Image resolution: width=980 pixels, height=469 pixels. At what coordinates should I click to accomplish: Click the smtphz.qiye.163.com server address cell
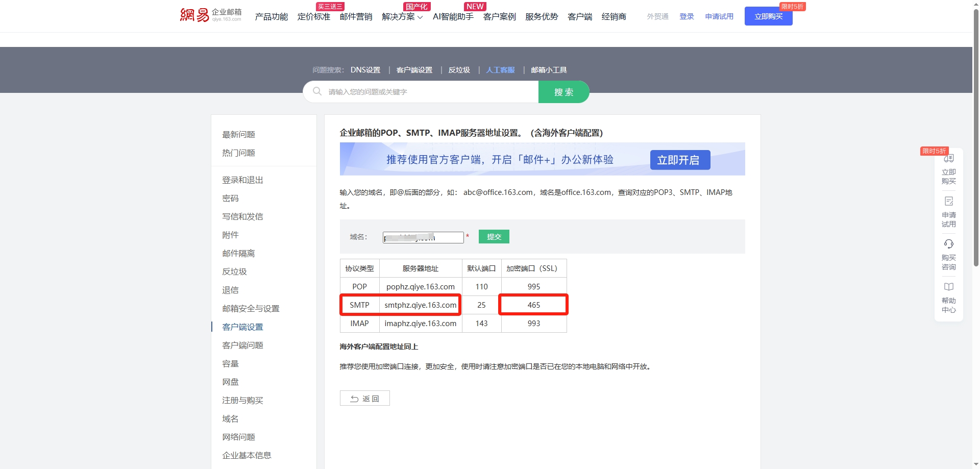coord(421,305)
